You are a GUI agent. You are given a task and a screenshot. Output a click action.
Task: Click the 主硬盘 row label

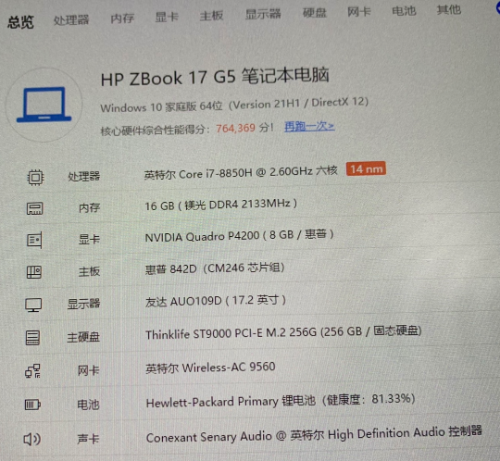tap(83, 337)
